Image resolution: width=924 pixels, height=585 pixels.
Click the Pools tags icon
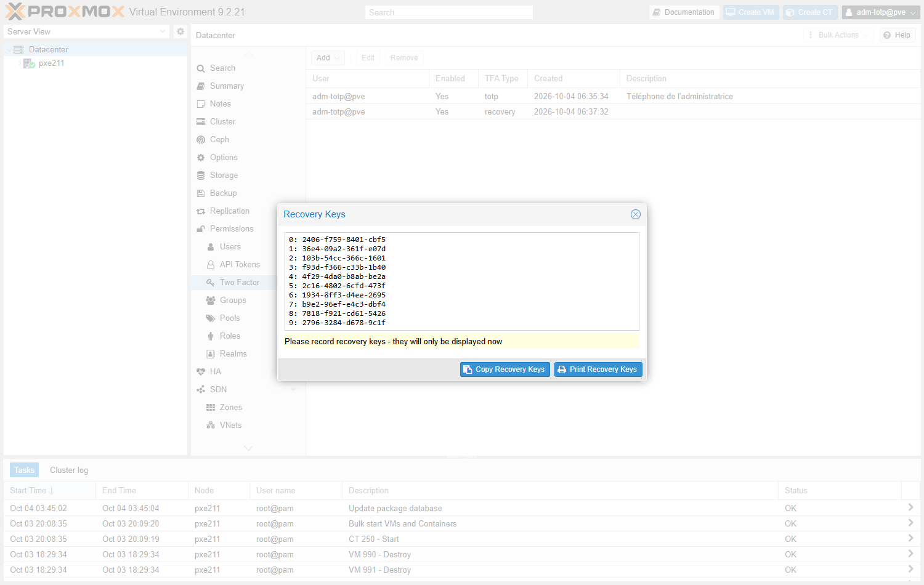211,318
